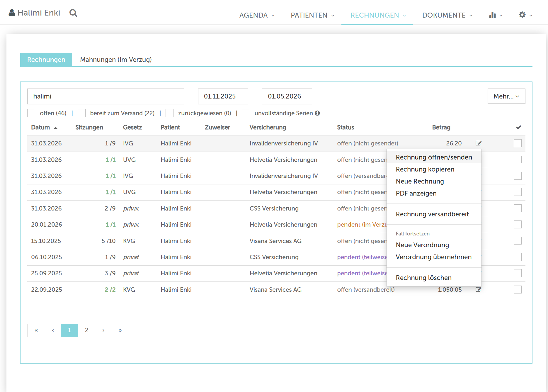548x392 pixels.
Task: Click the info icon beside unvollständige Serien
Action: [x=317, y=113]
